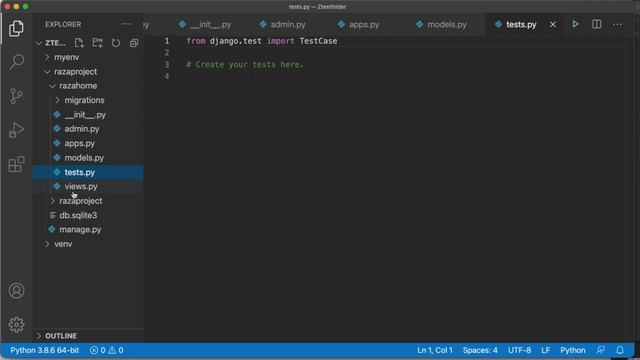Refresh the Explorer file tree
The width and height of the screenshot is (640, 360).
tap(116, 43)
